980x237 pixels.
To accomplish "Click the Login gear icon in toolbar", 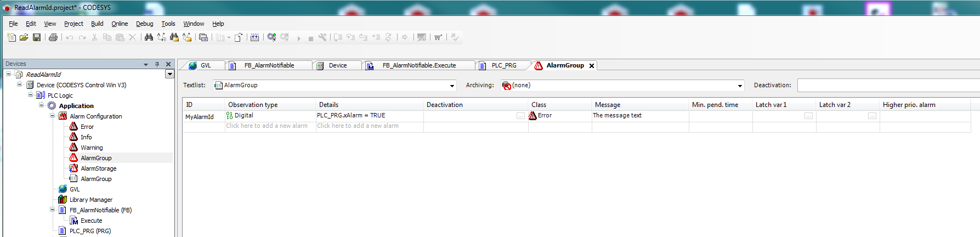I will [271, 37].
